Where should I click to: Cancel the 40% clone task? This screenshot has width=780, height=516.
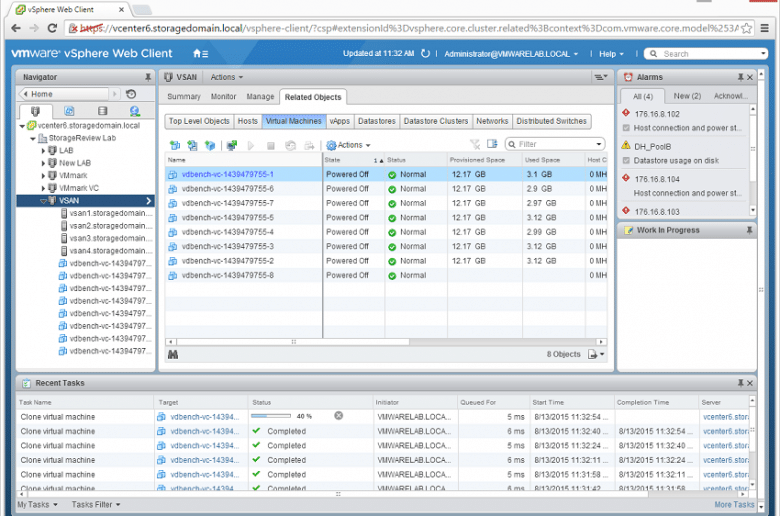coord(338,415)
